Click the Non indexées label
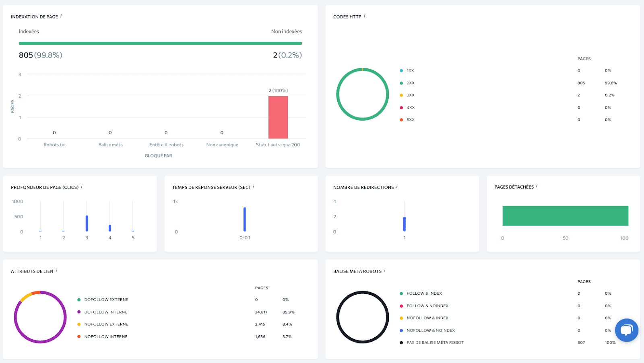The width and height of the screenshot is (644, 363). (287, 31)
